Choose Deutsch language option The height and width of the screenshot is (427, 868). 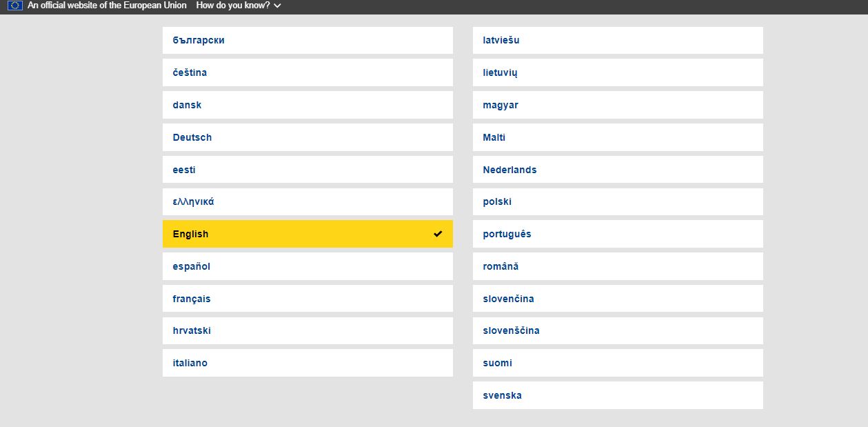point(307,137)
